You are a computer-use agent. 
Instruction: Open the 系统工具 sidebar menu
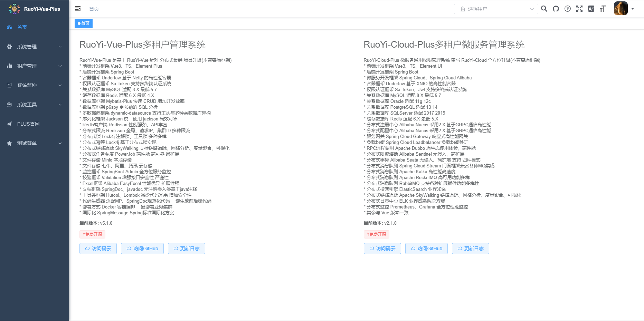point(35,105)
